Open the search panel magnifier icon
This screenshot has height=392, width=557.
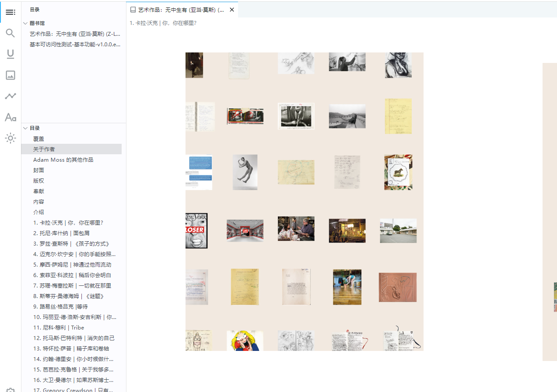tap(11, 33)
